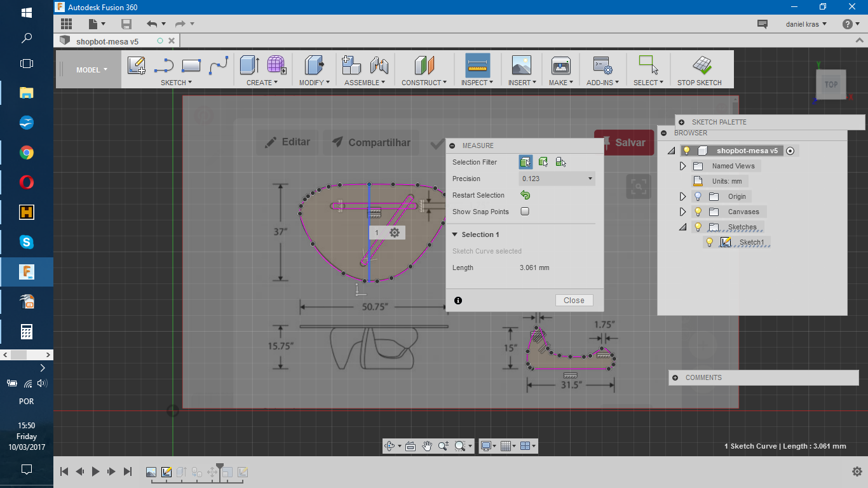The width and height of the screenshot is (868, 488).
Task: Switch to the shopbot-mesa v5 document tab
Action: [108, 41]
